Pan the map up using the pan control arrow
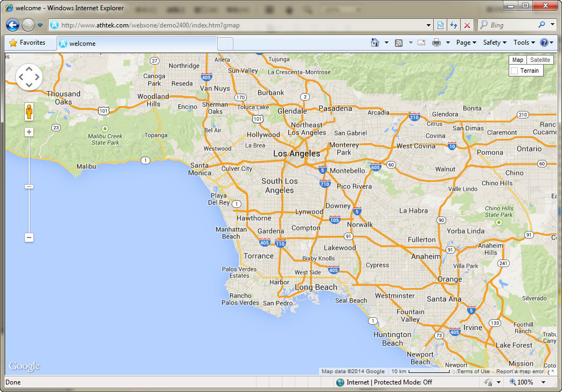562x392 pixels. click(29, 69)
